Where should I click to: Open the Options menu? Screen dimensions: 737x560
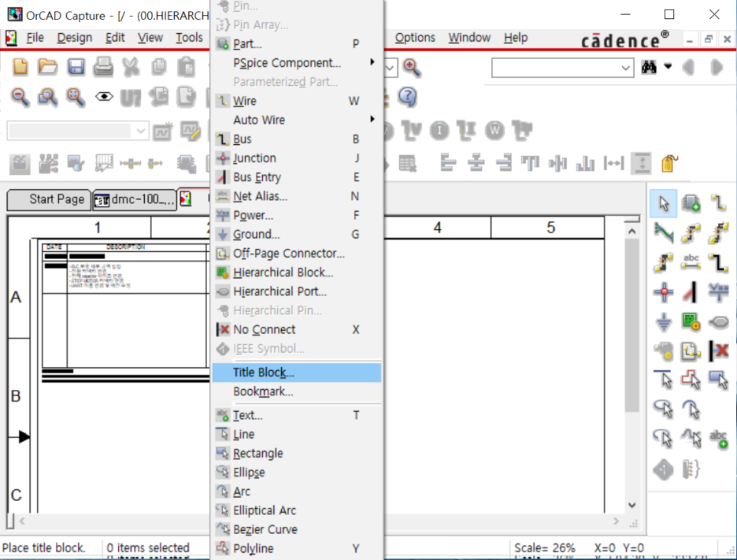point(414,38)
